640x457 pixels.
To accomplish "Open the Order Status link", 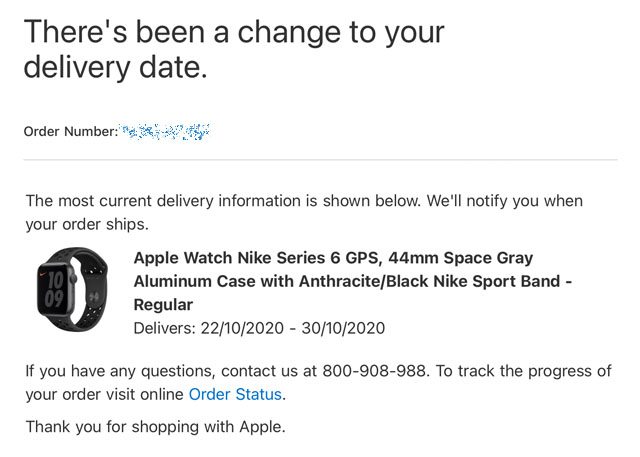I will [235, 395].
